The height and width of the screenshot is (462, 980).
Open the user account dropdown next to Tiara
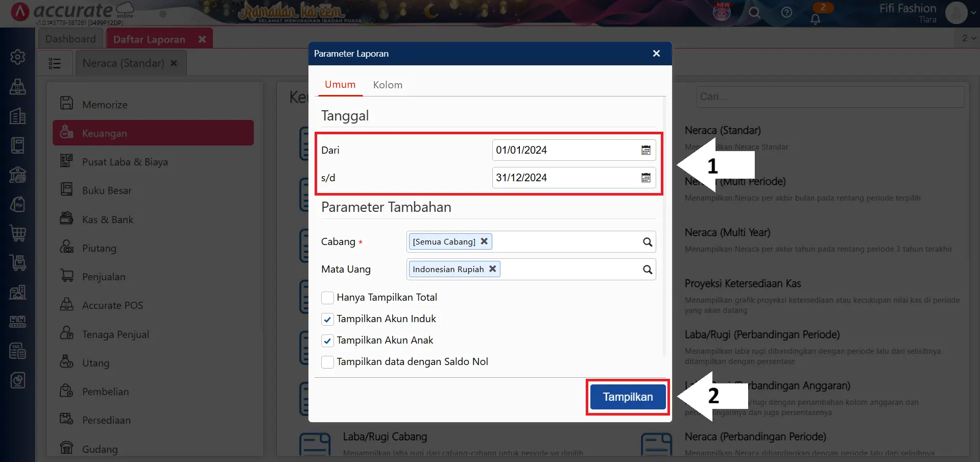click(972, 13)
